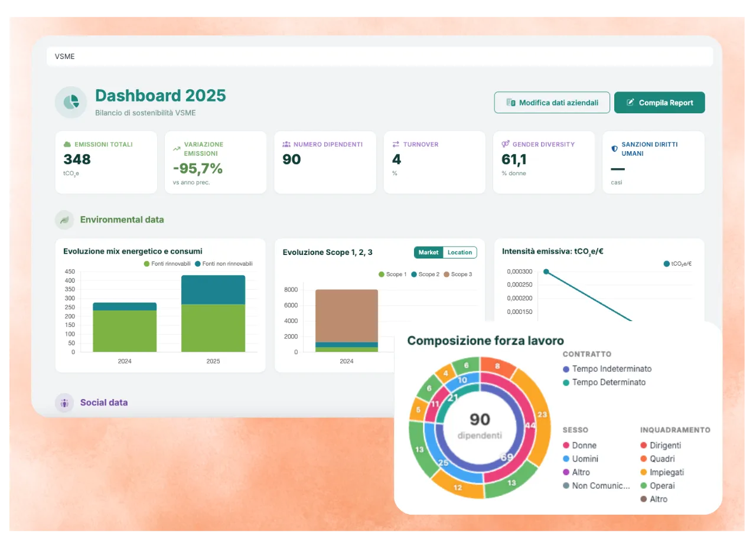756x556 pixels.
Task: Click the 2024 Scope emissions bar
Action: coord(347,320)
